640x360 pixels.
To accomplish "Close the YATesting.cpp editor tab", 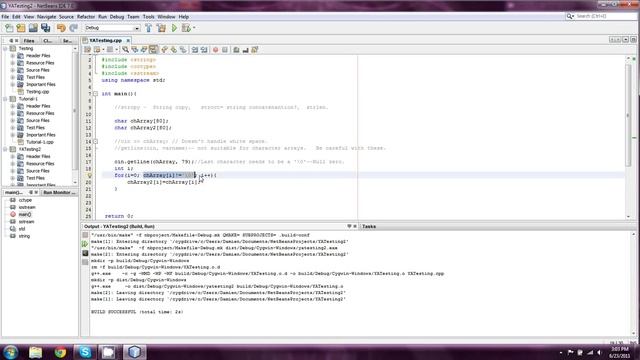I will point(128,41).
